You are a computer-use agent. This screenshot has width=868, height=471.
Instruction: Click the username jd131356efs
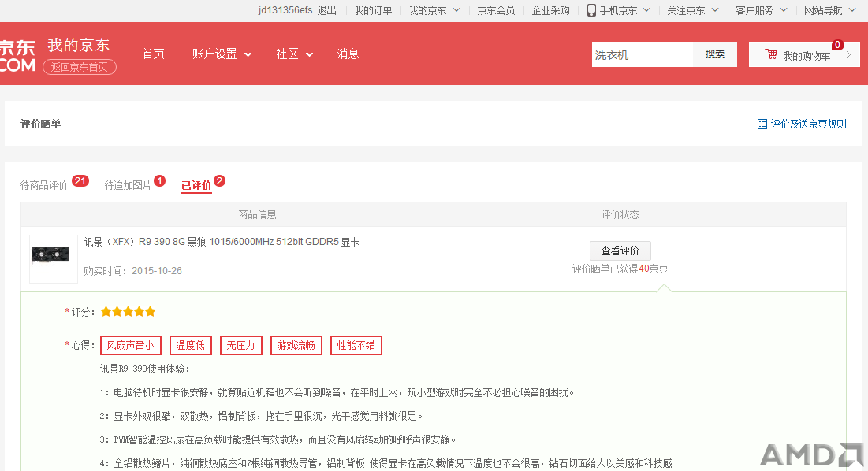[x=285, y=10]
